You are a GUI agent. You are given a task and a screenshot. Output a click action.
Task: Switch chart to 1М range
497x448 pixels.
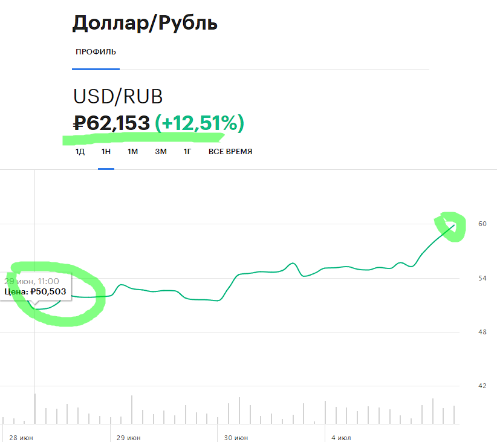click(133, 152)
